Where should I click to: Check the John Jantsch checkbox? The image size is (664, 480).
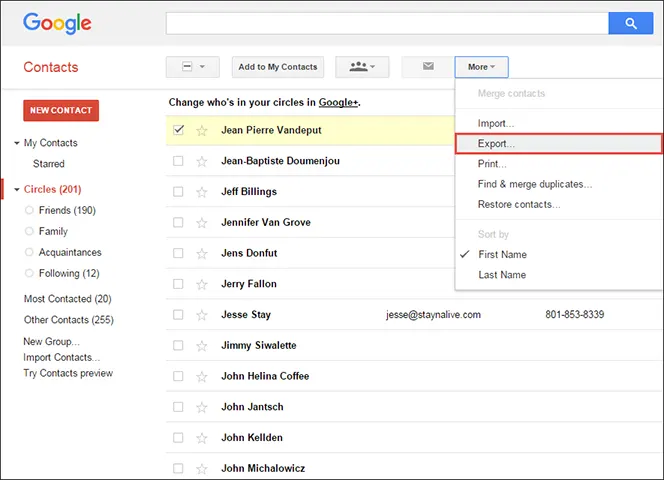point(178,407)
